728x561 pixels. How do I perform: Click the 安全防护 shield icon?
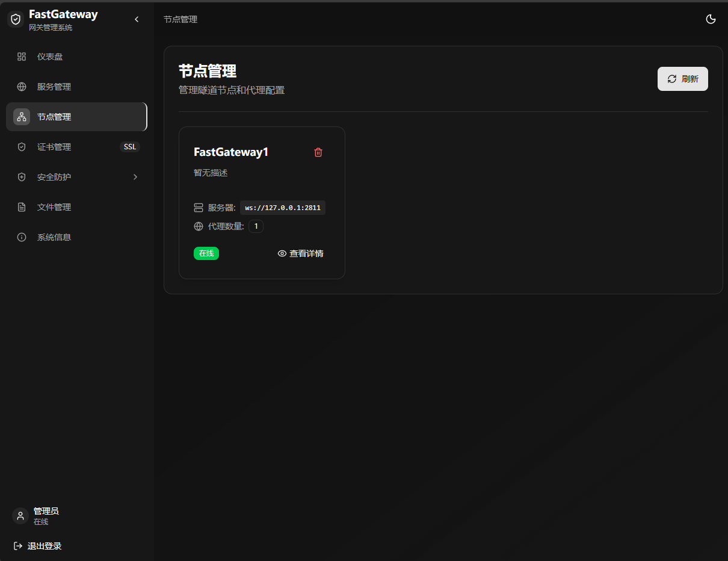pos(22,177)
